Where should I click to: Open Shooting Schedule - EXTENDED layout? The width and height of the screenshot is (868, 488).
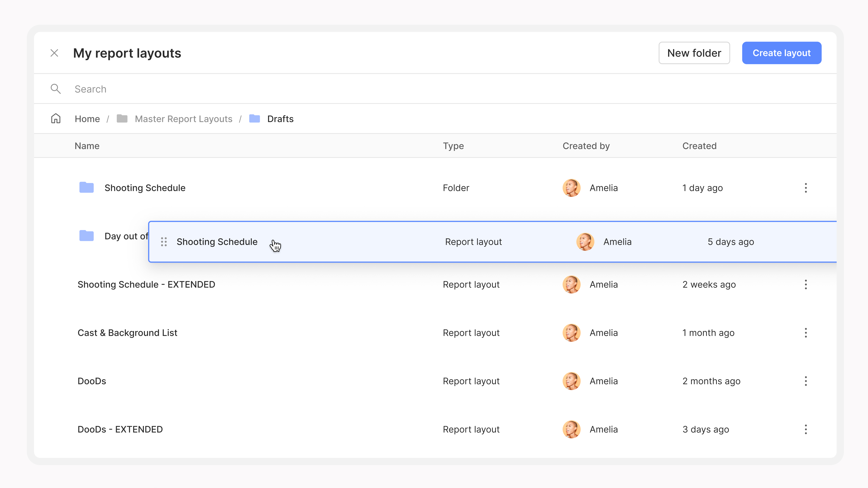click(146, 285)
